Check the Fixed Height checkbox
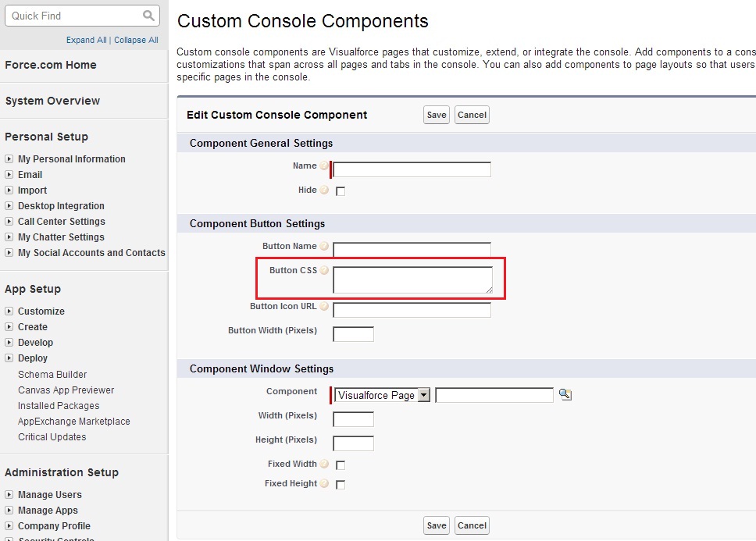756x541 pixels. point(341,485)
